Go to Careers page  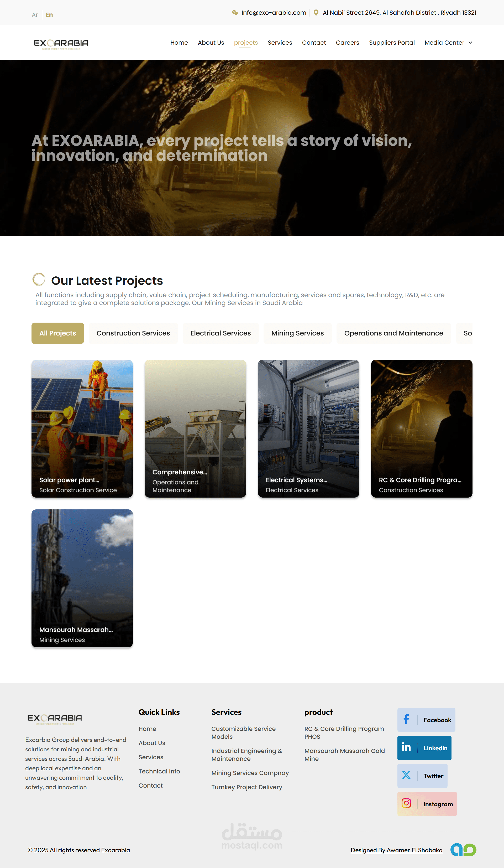pyautogui.click(x=347, y=43)
